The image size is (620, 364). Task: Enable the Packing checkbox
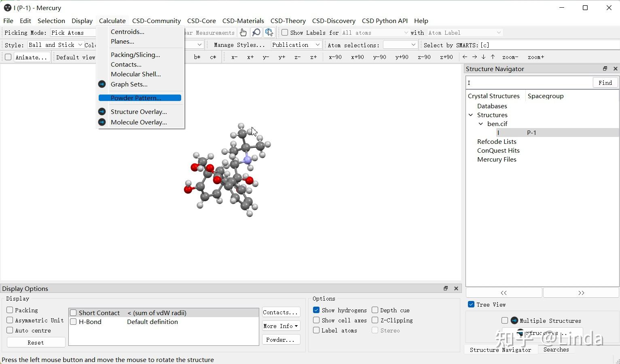(x=10, y=310)
